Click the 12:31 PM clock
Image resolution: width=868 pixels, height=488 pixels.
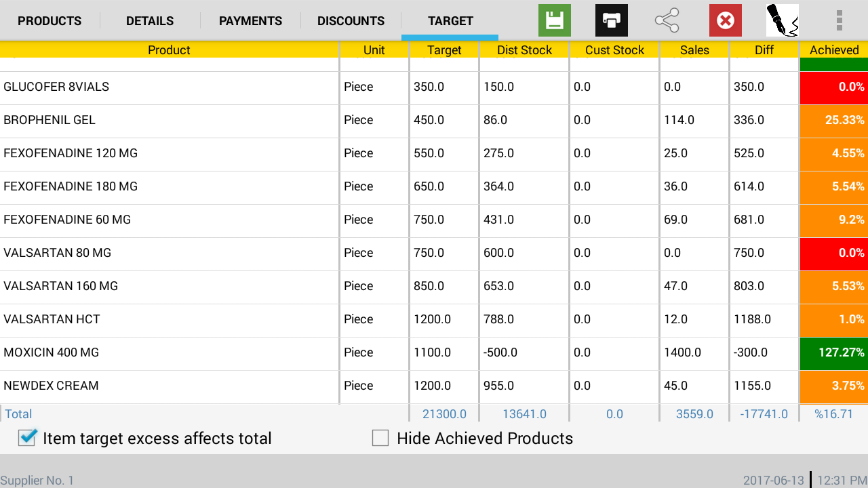(x=842, y=481)
